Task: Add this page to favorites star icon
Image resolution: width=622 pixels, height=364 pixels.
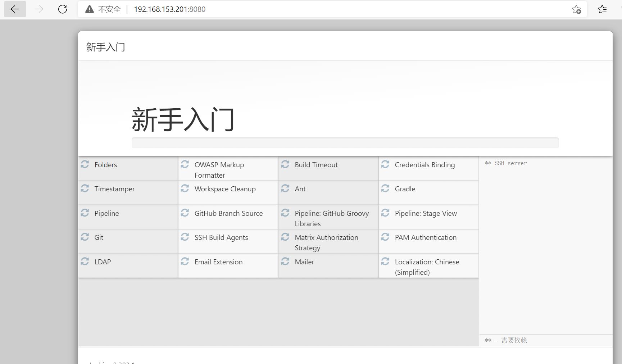Action: [576, 9]
